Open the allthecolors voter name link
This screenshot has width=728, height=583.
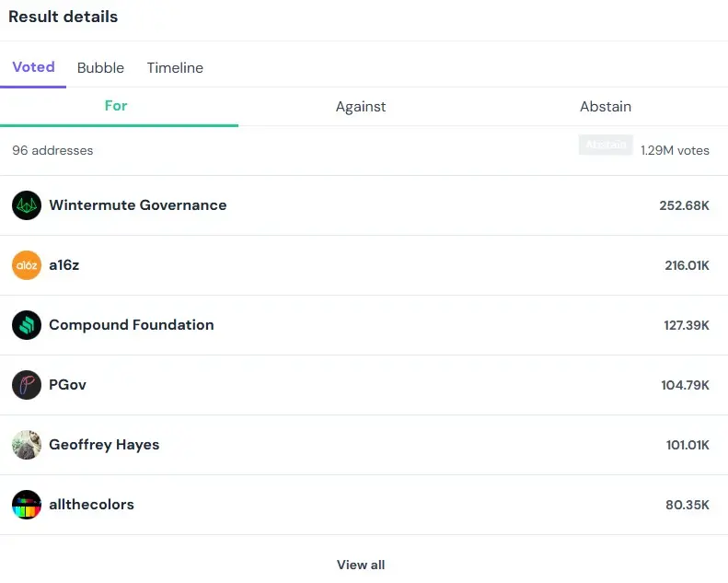coord(91,505)
